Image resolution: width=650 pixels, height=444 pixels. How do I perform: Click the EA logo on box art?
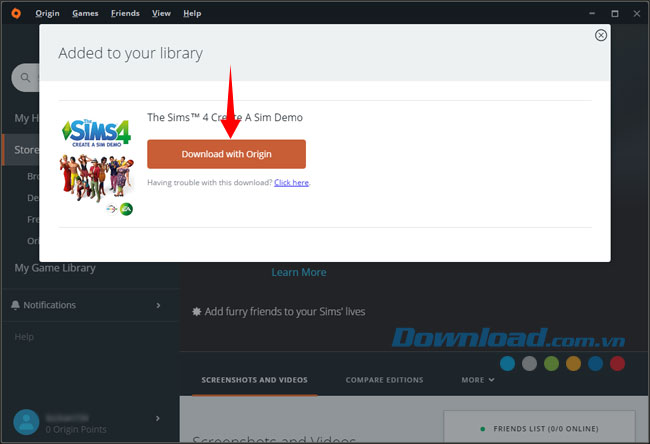pos(126,209)
